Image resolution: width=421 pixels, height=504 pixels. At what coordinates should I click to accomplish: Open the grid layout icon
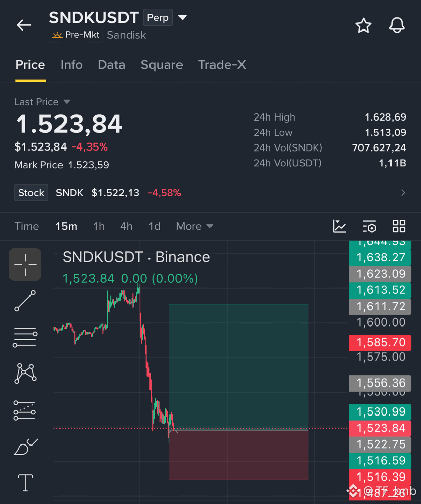tap(399, 226)
